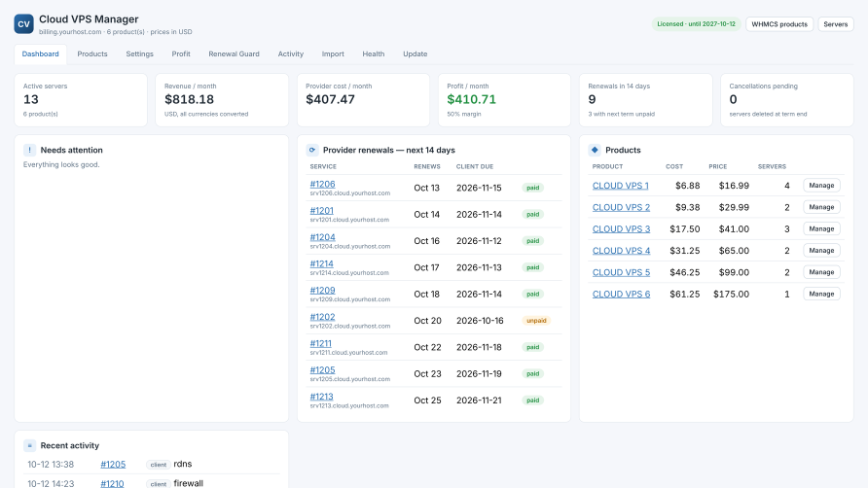Open CLOUD VPS 3 product link
The height and width of the screenshot is (488, 868).
click(621, 229)
